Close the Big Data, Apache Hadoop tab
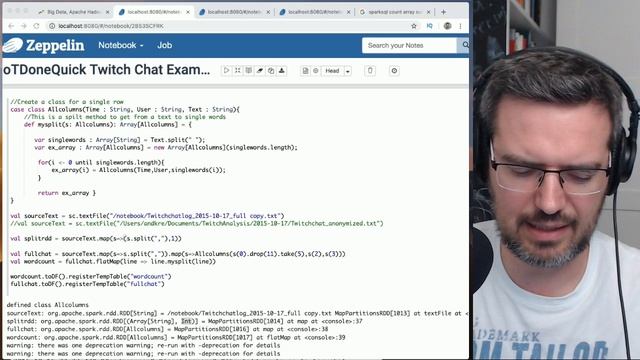This screenshot has width=640, height=360. point(107,12)
